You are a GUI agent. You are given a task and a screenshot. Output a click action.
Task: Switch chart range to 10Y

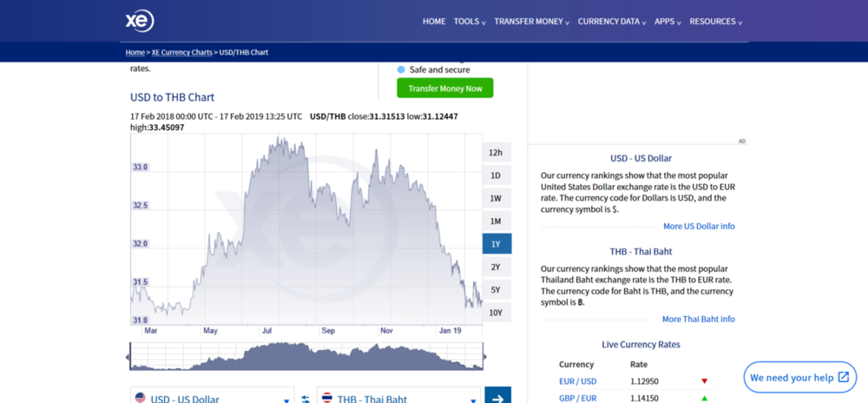click(496, 312)
